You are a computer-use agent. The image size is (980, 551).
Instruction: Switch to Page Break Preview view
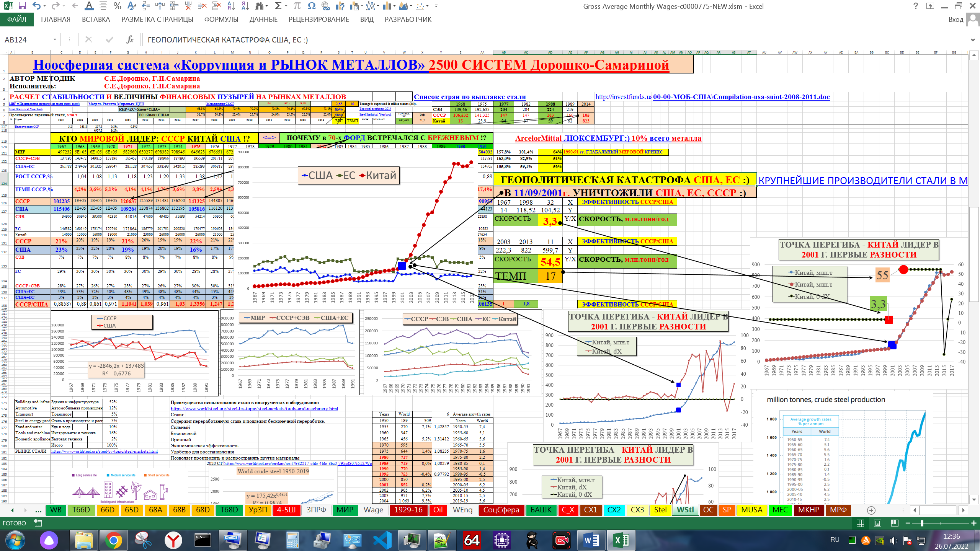point(895,523)
